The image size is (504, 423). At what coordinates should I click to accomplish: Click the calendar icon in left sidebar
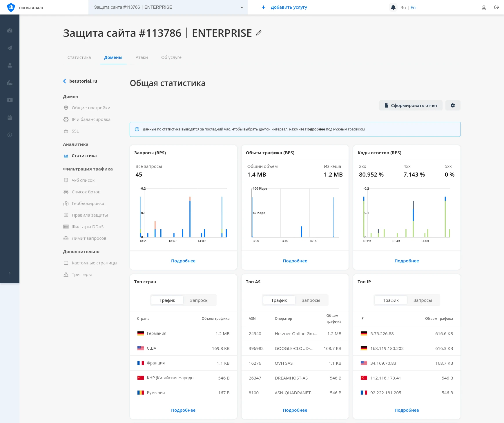point(10,117)
